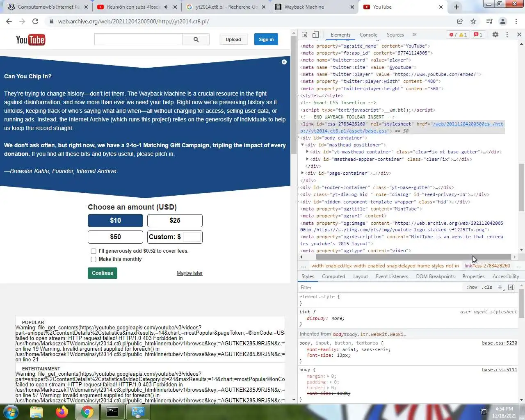Open the base.css:5230 source link
525x420 pixels.
[499, 343]
